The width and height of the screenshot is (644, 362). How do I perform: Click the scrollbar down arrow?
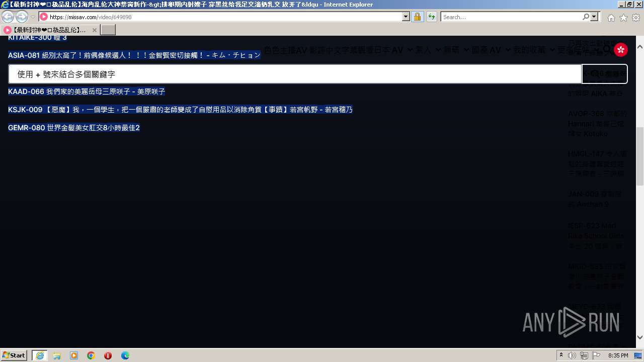(640, 337)
